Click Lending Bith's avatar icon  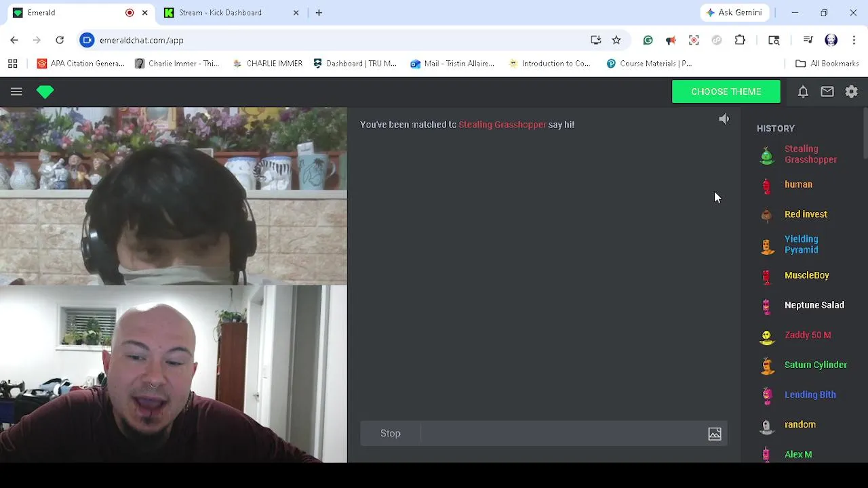click(x=767, y=396)
